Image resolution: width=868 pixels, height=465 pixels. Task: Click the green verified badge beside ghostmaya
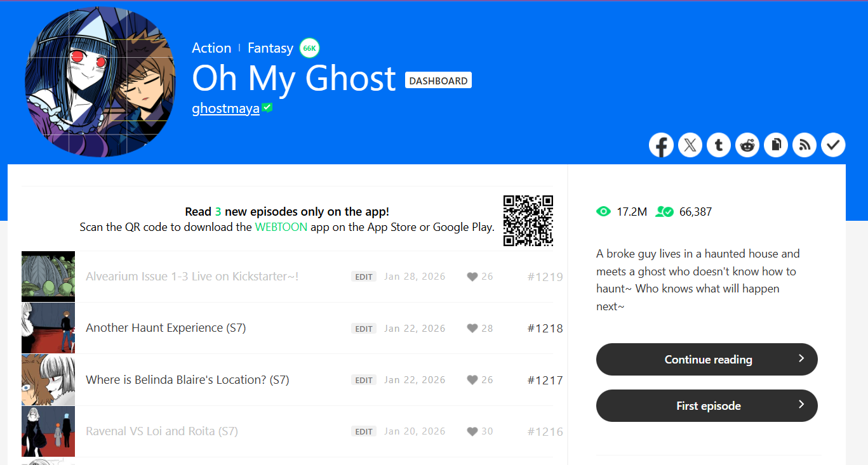tap(267, 108)
